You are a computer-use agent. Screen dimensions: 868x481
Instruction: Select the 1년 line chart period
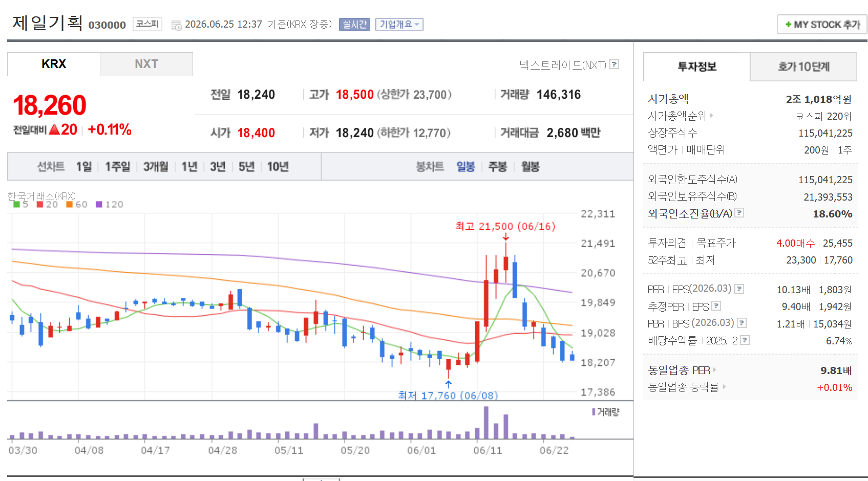(x=189, y=167)
